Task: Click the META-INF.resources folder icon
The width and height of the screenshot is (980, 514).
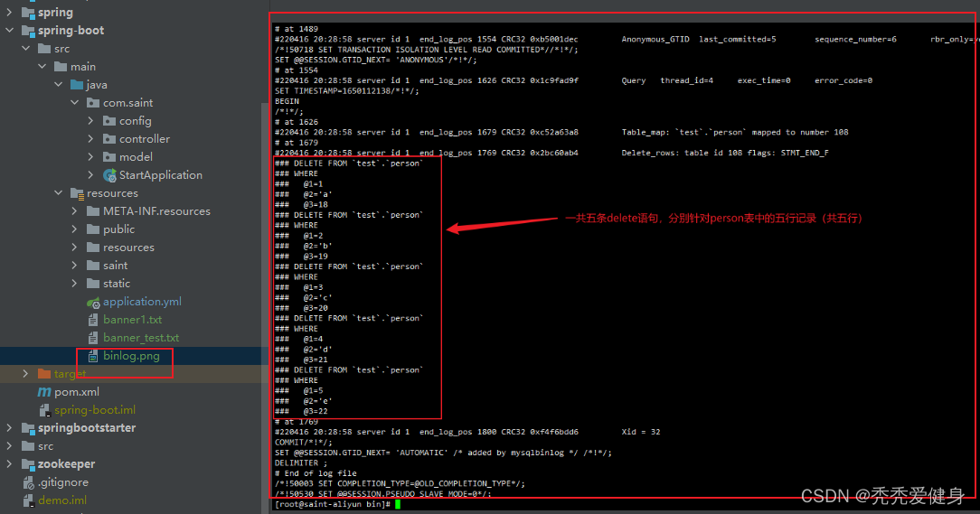Action: coord(93,211)
